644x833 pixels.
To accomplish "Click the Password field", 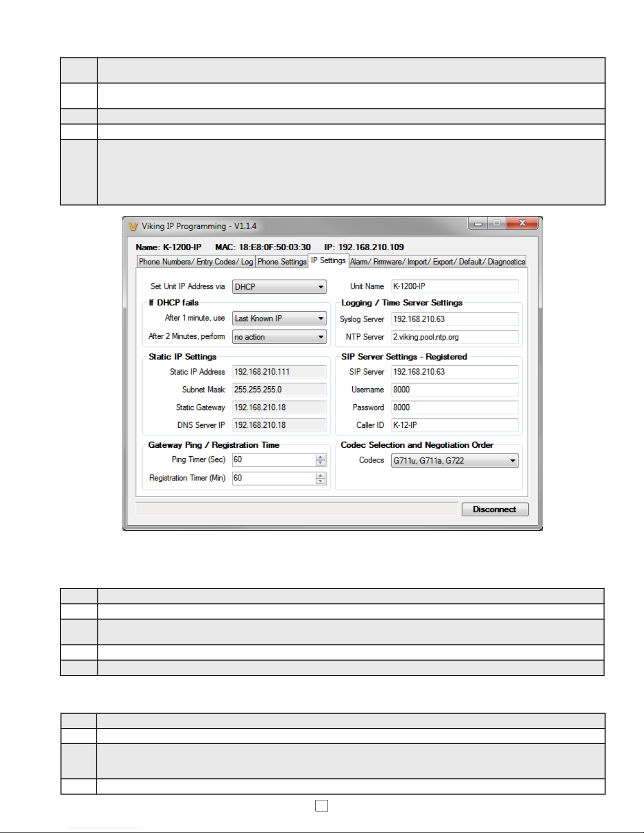I will click(455, 407).
